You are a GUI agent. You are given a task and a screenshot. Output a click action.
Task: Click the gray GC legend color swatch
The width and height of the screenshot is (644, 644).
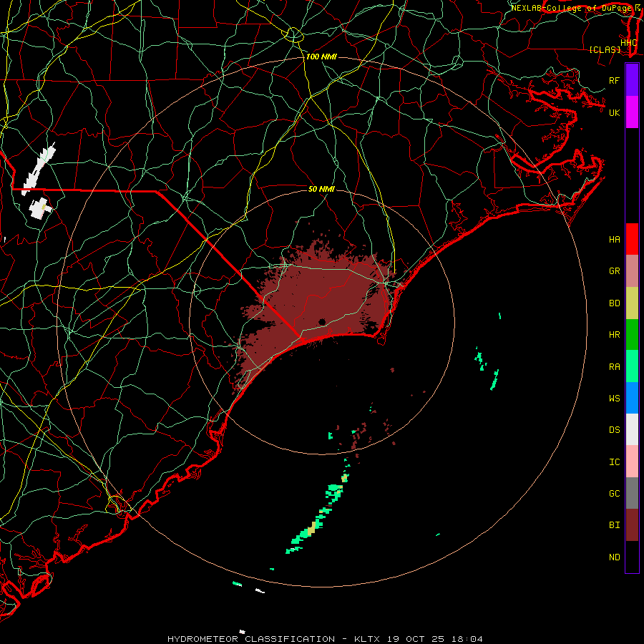[x=632, y=493]
